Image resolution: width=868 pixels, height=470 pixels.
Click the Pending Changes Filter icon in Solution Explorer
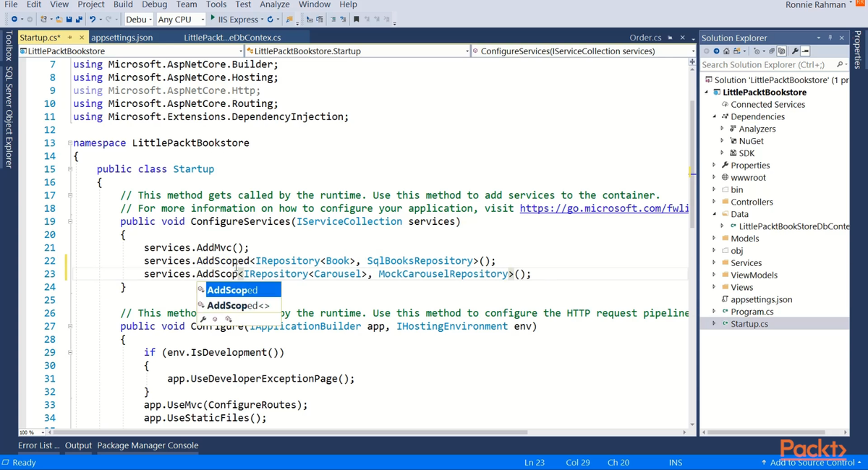[x=757, y=51]
